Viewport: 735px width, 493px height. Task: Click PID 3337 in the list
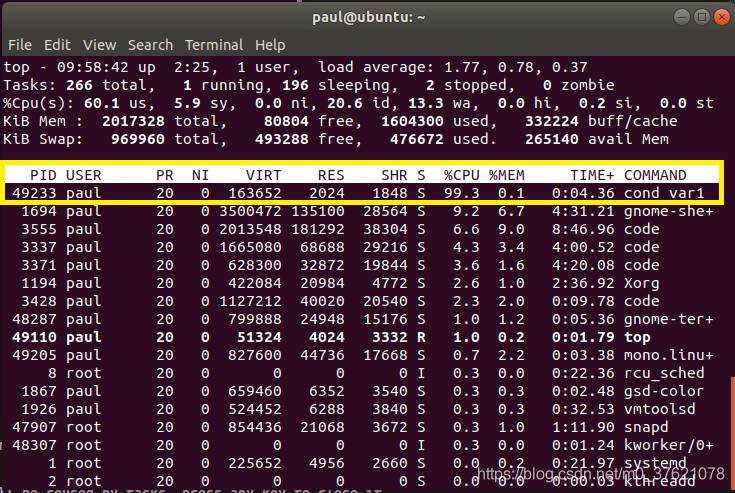click(39, 247)
